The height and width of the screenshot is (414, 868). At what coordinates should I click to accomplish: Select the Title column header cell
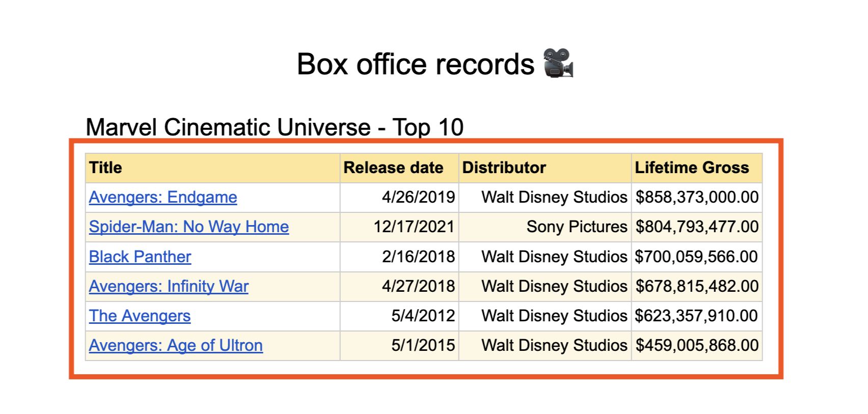213,168
